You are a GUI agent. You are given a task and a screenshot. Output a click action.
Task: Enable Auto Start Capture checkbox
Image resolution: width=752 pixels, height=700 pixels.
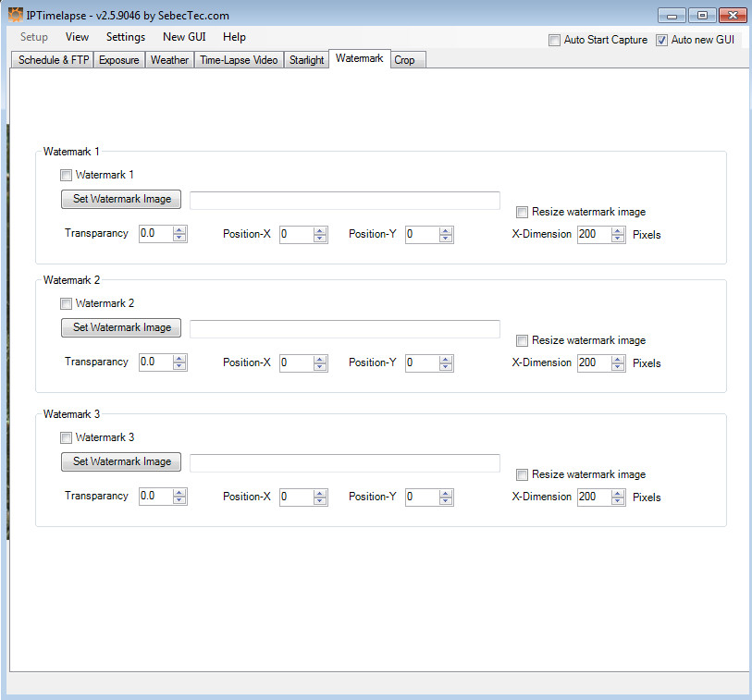tap(554, 41)
